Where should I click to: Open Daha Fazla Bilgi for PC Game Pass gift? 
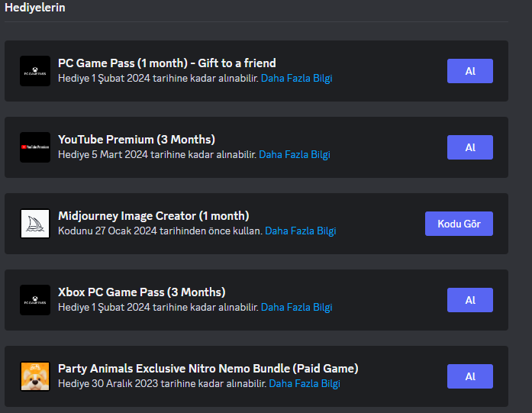[x=297, y=79]
